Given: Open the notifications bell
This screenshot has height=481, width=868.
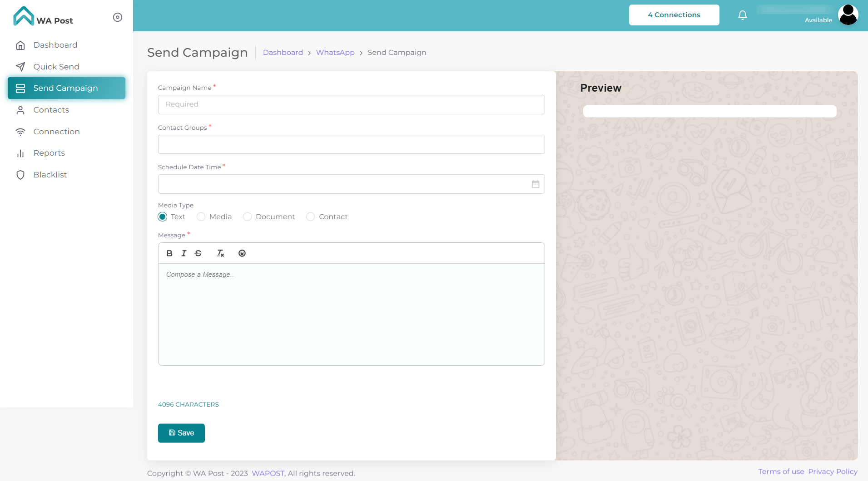Looking at the screenshot, I should [x=743, y=15].
